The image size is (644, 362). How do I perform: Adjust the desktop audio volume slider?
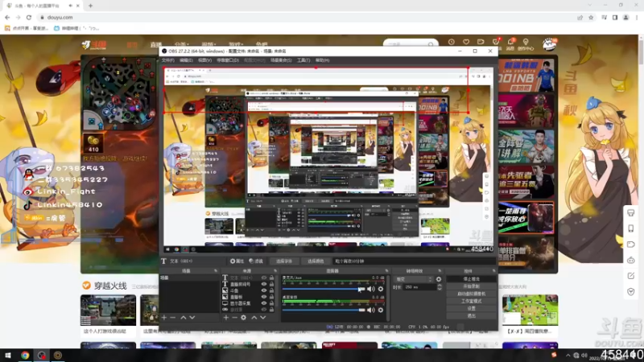(324, 310)
